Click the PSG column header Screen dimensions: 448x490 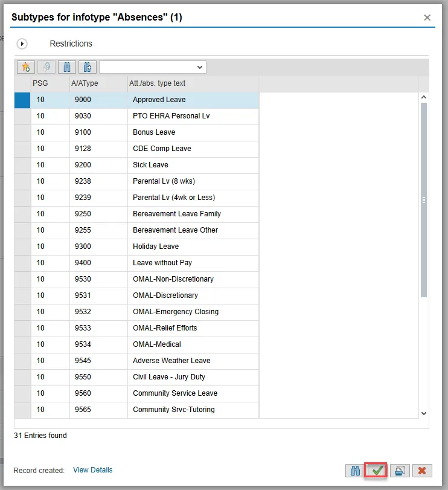[40, 83]
